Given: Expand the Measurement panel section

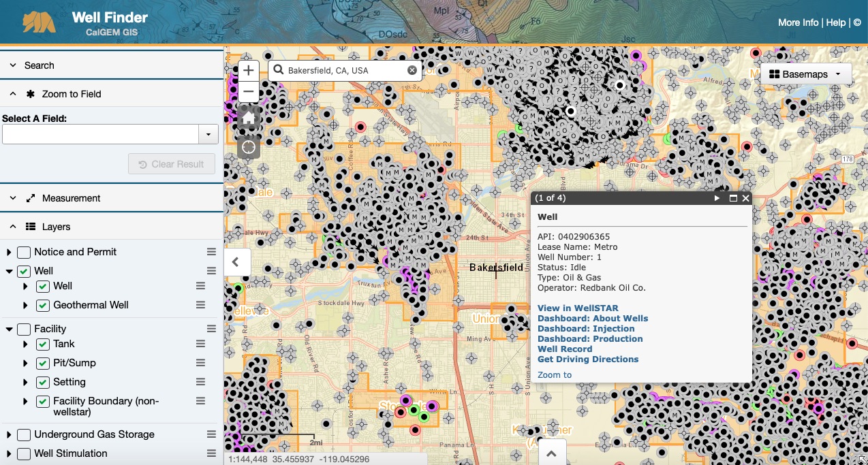Looking at the screenshot, I should pos(112,198).
